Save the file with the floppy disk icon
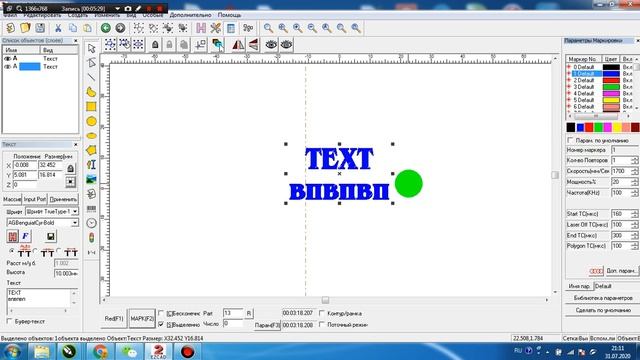Image resolution: width=640 pixels, height=360 pixels. pos(40,28)
